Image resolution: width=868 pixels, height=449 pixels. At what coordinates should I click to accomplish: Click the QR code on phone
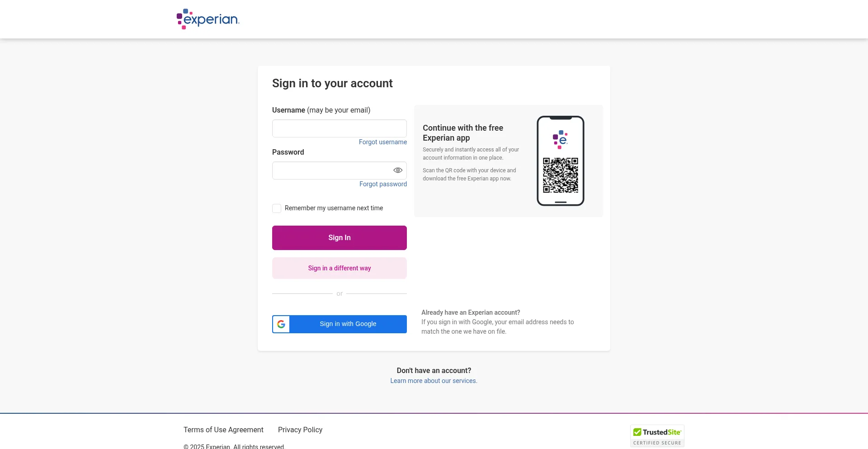[561, 175]
